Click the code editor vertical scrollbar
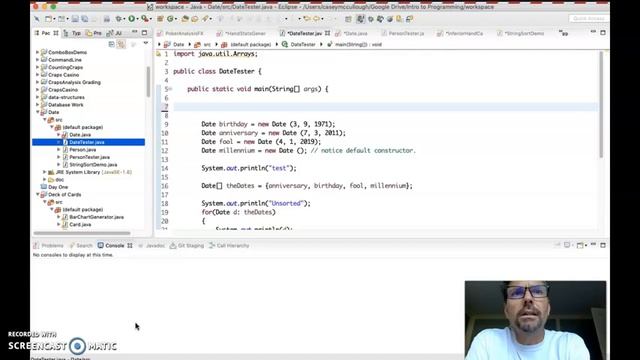The height and width of the screenshot is (360, 640). (x=601, y=104)
